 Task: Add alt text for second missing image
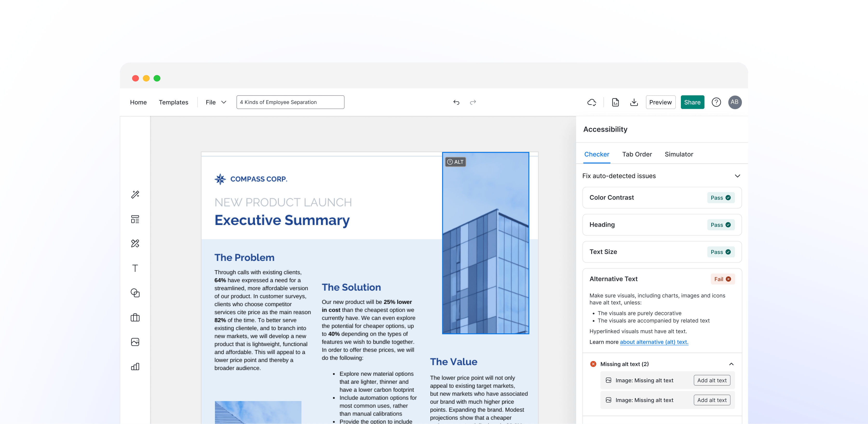point(712,400)
